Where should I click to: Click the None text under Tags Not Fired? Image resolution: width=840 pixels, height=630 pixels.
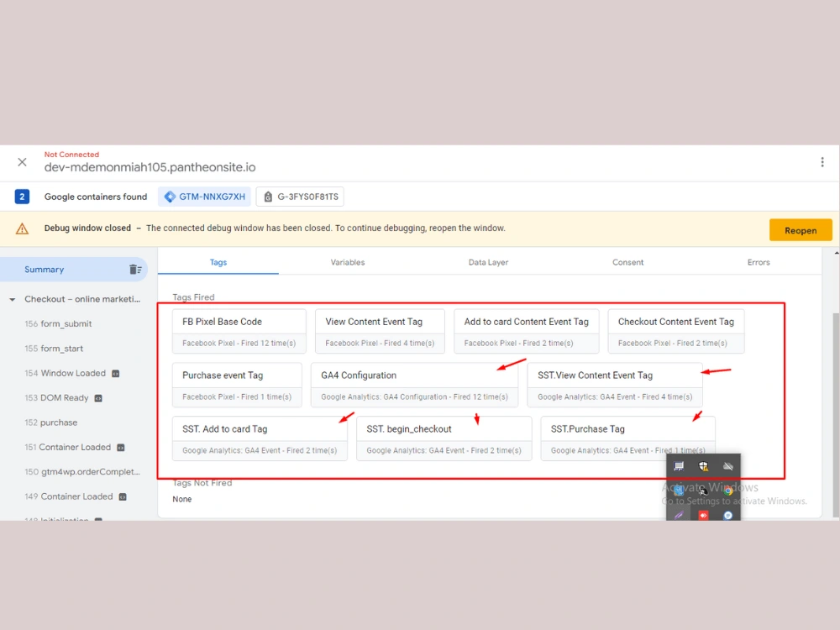182,499
